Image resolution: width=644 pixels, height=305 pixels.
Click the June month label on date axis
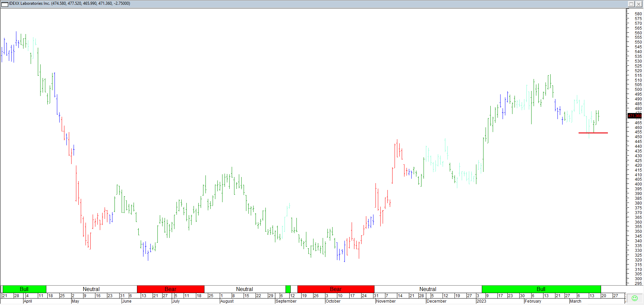coord(127,301)
